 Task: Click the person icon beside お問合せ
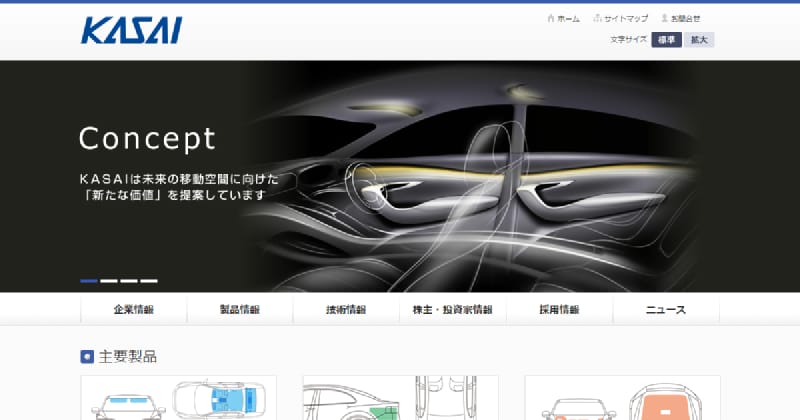tap(664, 18)
